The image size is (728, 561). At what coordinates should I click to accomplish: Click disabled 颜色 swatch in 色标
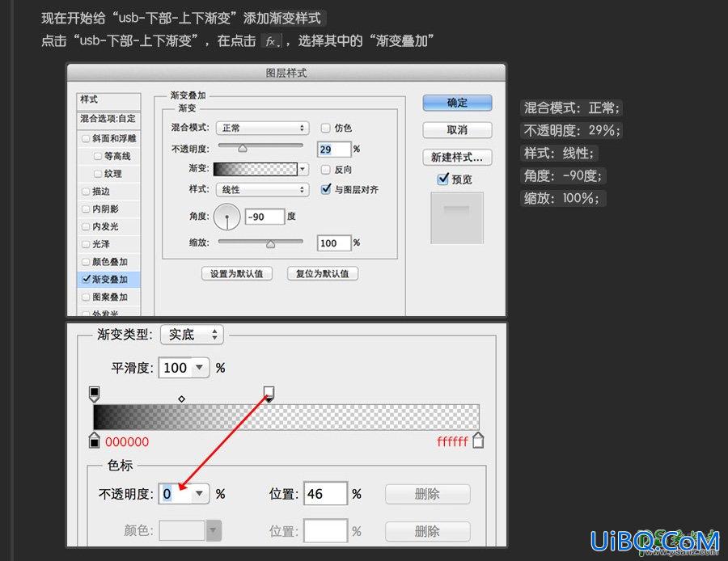click(183, 530)
